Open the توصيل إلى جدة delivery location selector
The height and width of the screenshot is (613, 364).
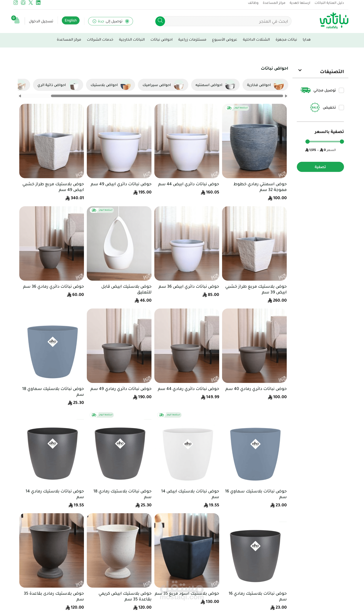pyautogui.click(x=110, y=21)
